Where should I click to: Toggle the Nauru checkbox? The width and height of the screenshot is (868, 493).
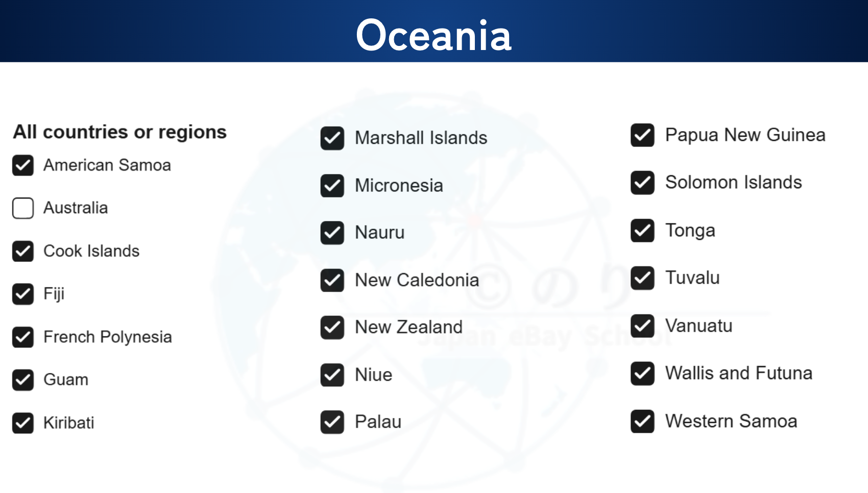coord(332,233)
